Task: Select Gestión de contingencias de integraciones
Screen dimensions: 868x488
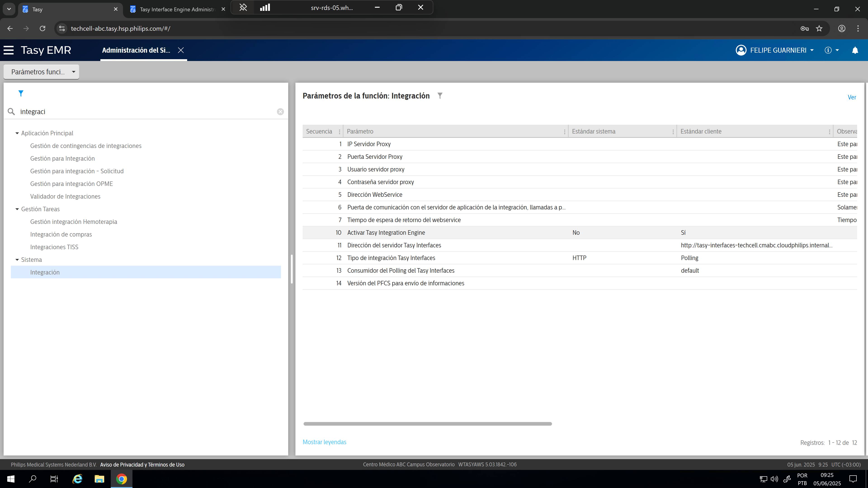Action: [x=86, y=146]
